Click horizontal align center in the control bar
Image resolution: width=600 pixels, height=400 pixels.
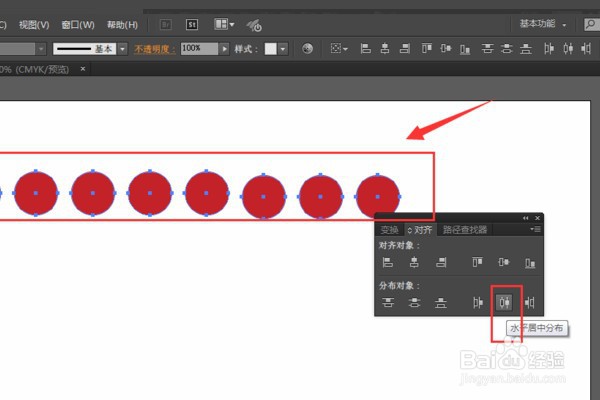pyautogui.click(x=385, y=49)
